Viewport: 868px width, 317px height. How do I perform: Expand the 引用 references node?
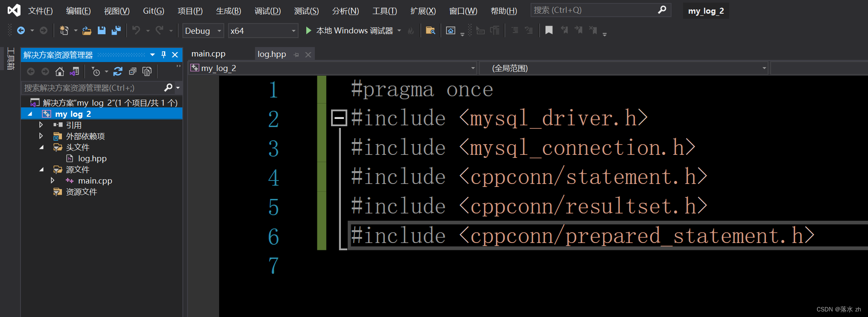click(41, 125)
